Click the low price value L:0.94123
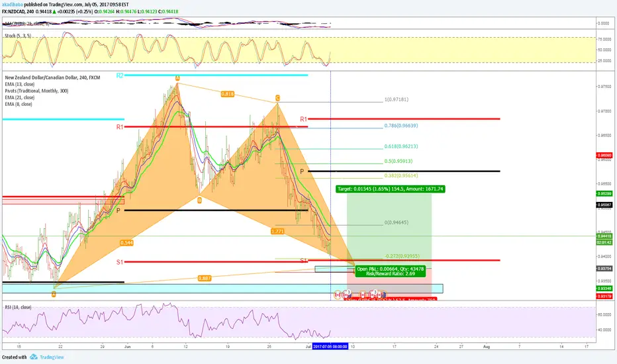This screenshot has height=364, width=617. tap(147, 12)
